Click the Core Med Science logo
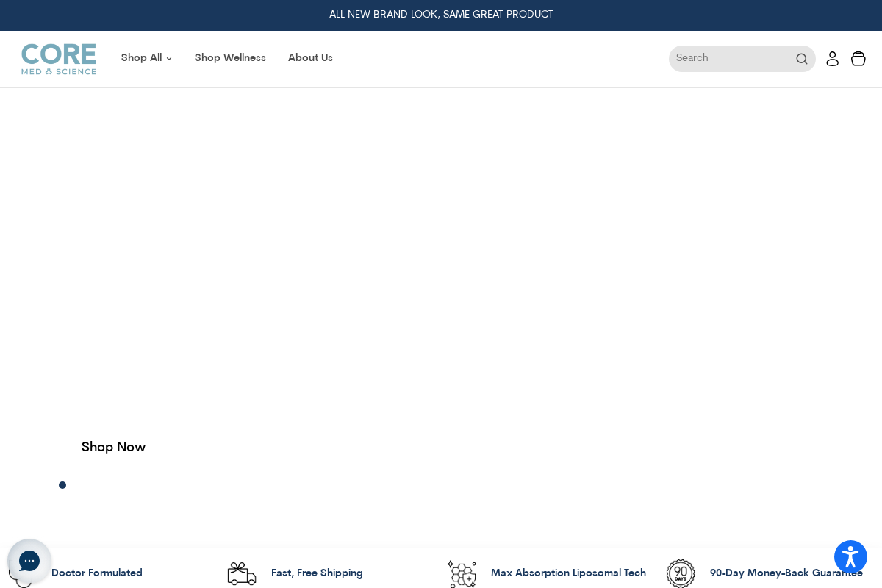This screenshot has height=588, width=882. (58, 59)
